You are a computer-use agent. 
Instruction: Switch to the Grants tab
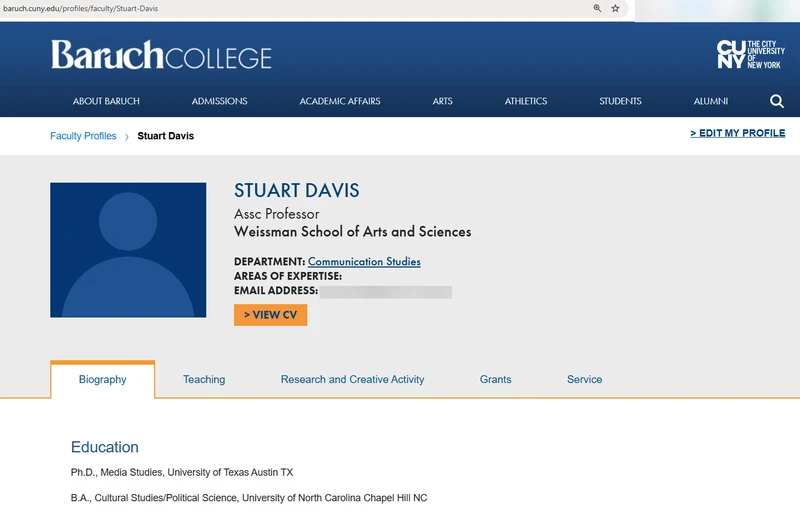click(495, 379)
